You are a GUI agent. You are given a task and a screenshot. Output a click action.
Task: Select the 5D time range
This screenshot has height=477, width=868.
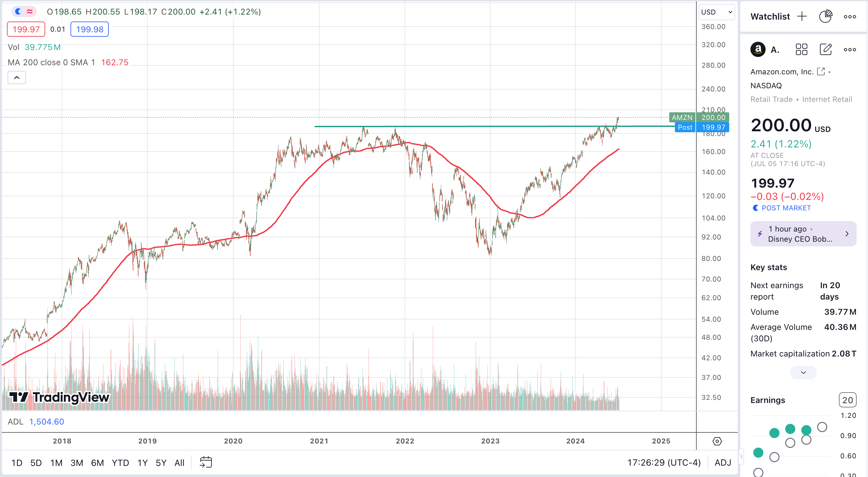[36, 462]
